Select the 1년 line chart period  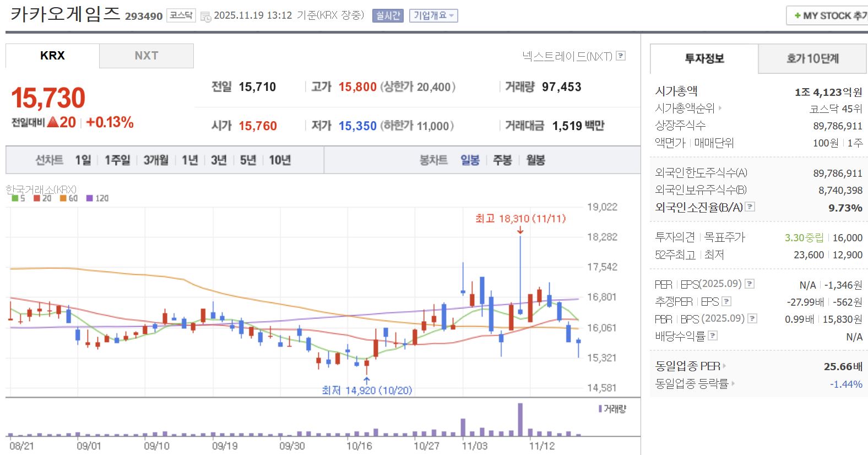point(189,160)
